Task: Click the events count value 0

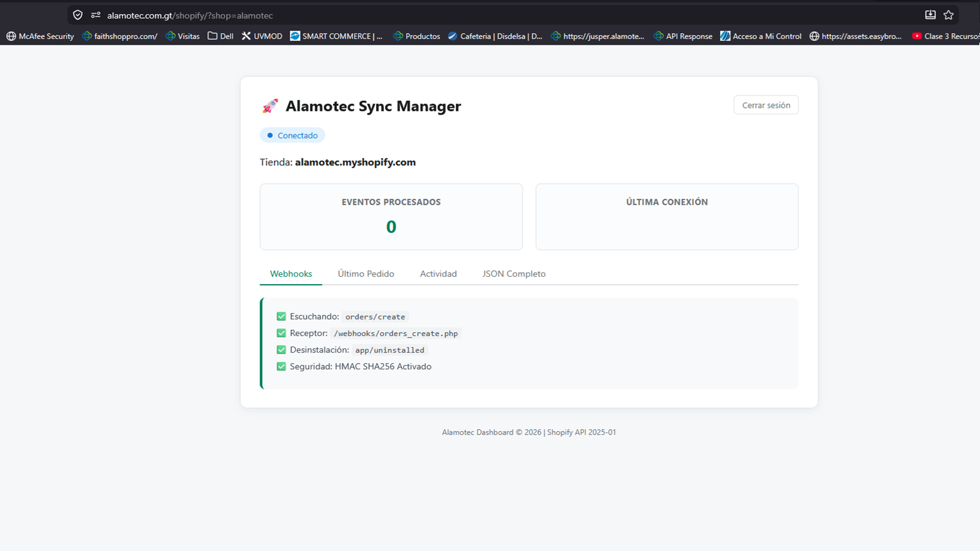Action: [391, 227]
